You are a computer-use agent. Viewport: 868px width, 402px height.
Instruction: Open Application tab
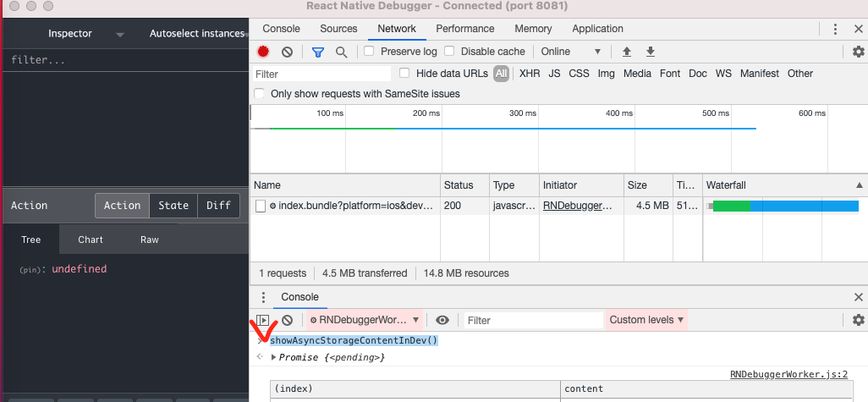pos(598,29)
